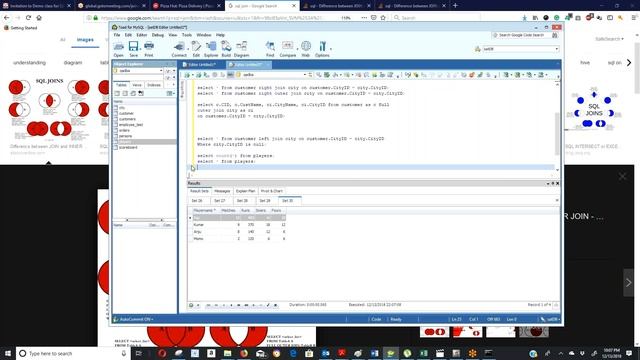Click the Firefox reload page icon
Image resolution: width=640 pixels, height=360 pixels.
28,18
